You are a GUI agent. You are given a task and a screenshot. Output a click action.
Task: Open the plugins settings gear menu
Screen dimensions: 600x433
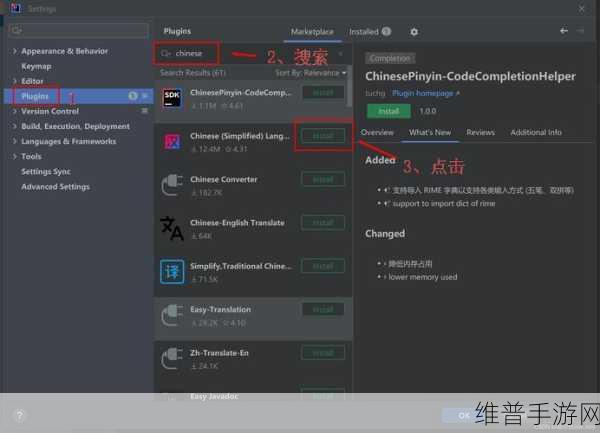[414, 32]
